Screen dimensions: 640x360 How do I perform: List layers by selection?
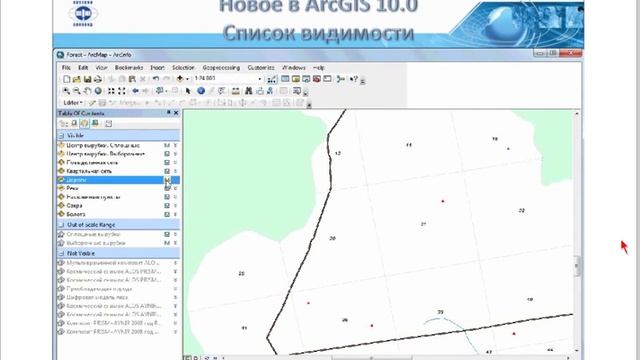click(95, 123)
